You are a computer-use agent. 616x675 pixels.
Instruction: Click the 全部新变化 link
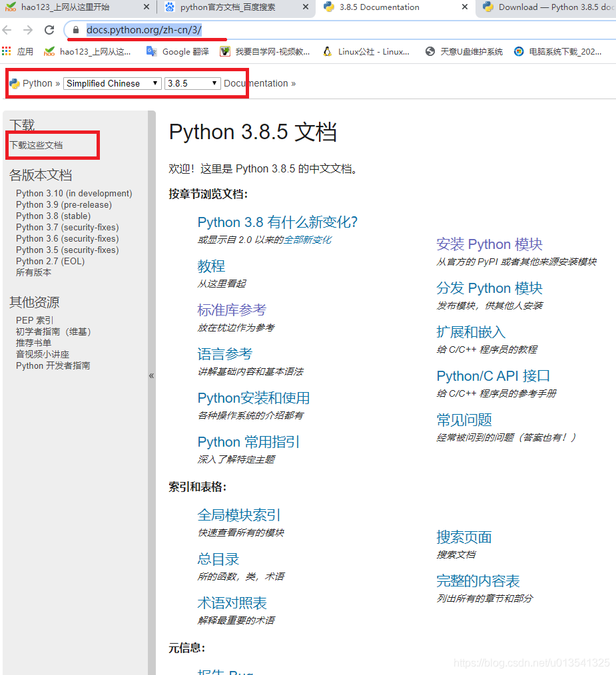(308, 240)
